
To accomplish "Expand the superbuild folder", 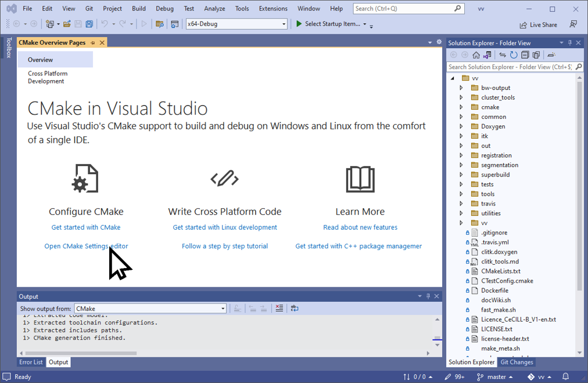I will pos(461,175).
